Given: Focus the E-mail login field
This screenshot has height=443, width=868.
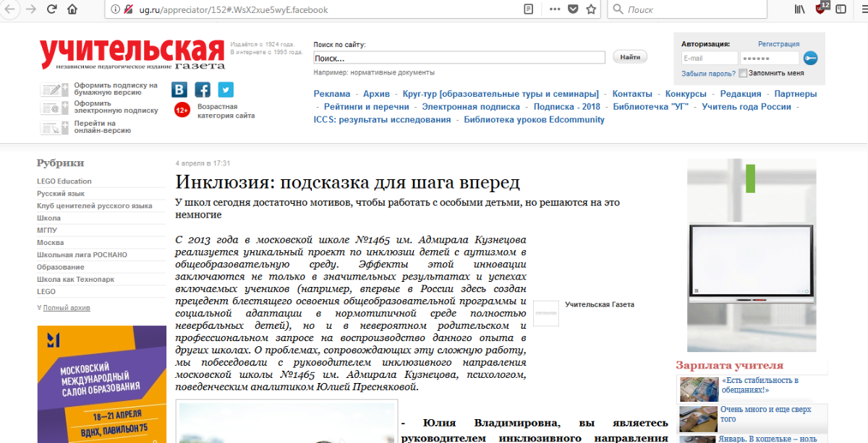Looking at the screenshot, I should pyautogui.click(x=708, y=59).
